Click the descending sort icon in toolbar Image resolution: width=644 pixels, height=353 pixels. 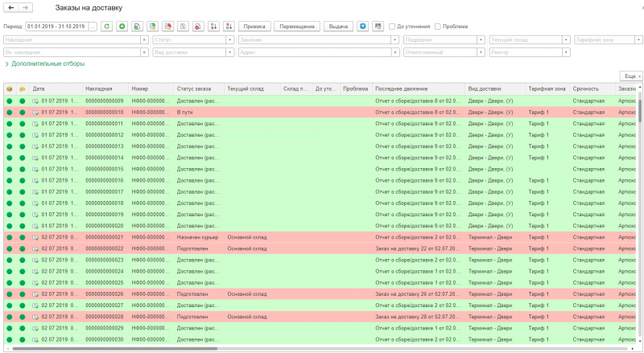pyautogui.click(x=229, y=27)
